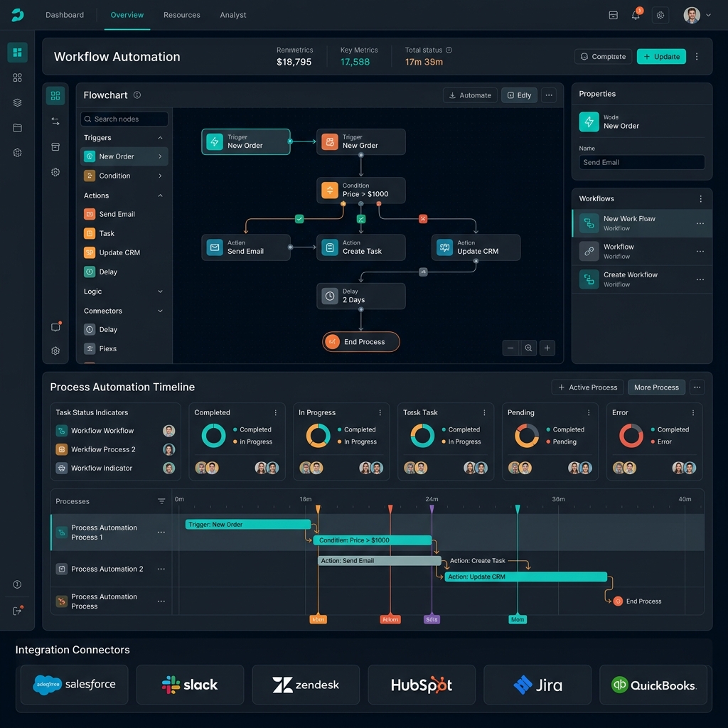This screenshot has width=728, height=728.
Task: Collapse the Actions section
Action: pos(160,196)
